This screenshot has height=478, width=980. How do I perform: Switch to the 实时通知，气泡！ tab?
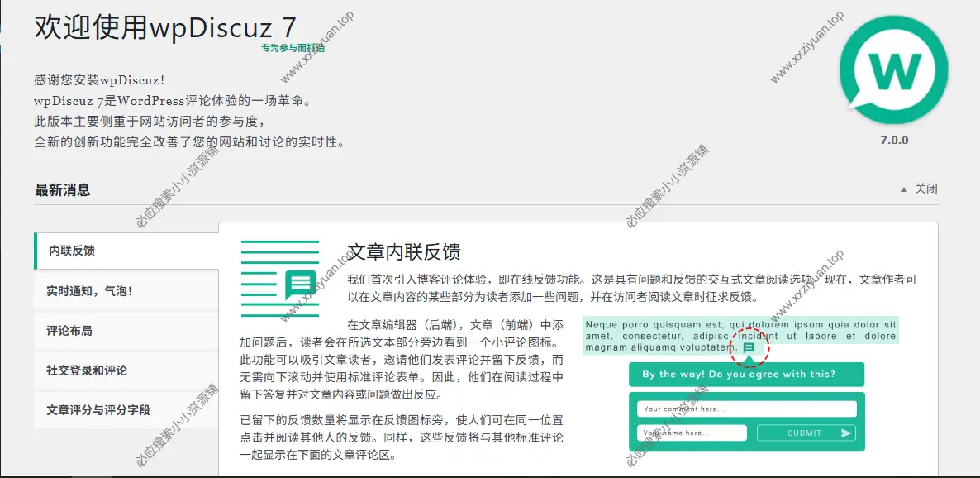[89, 291]
